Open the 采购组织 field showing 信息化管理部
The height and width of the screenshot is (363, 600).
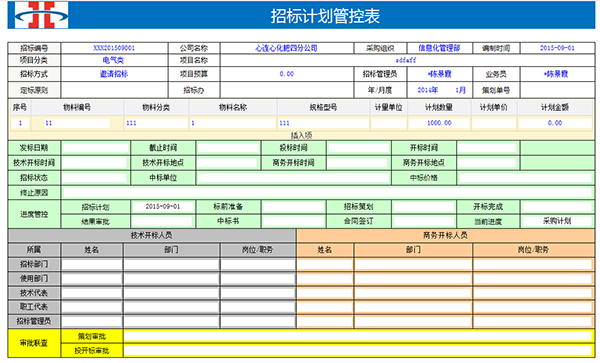[x=439, y=48]
